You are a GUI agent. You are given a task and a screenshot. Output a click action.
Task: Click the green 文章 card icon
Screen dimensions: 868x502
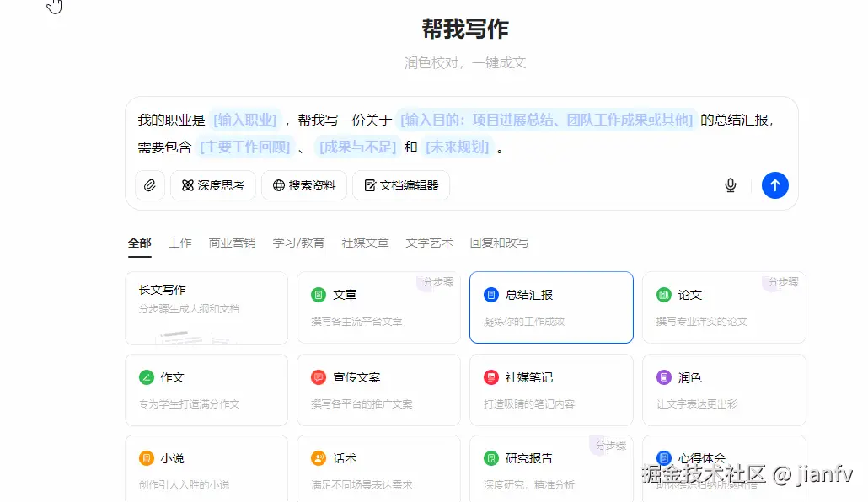pyautogui.click(x=319, y=295)
